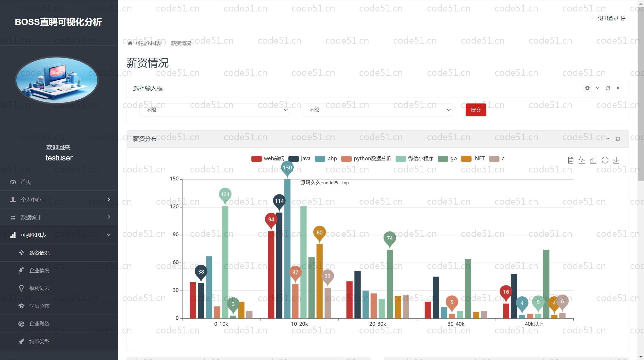This screenshot has width=644, height=360.
Task: Download chart as image
Action: point(616,160)
